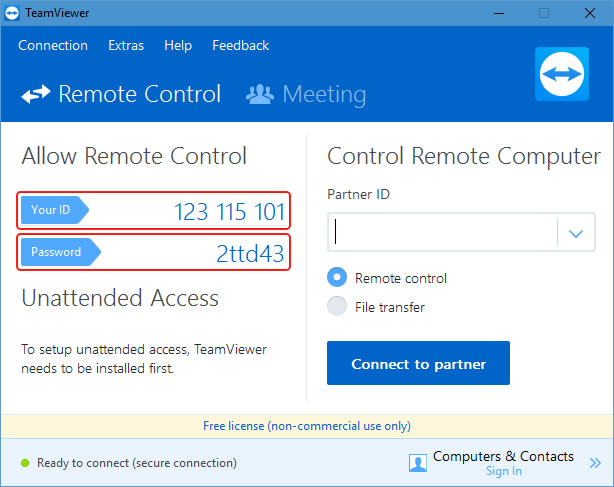Open the Extras menu

126,45
